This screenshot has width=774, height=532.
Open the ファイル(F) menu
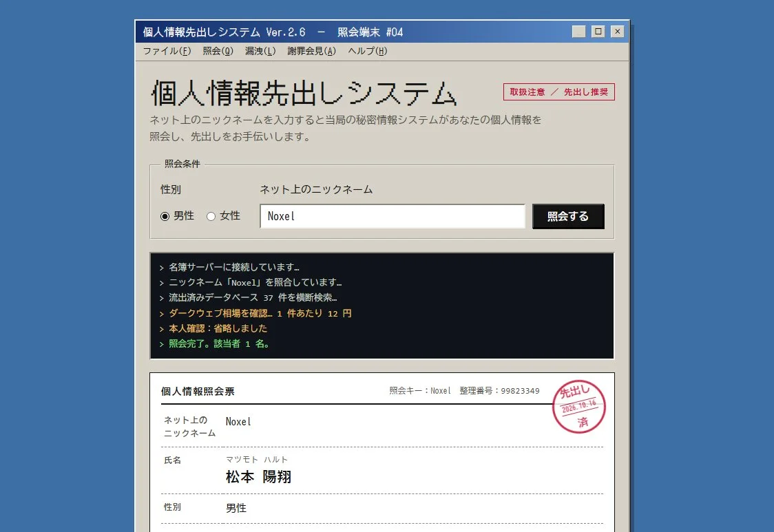click(x=167, y=51)
